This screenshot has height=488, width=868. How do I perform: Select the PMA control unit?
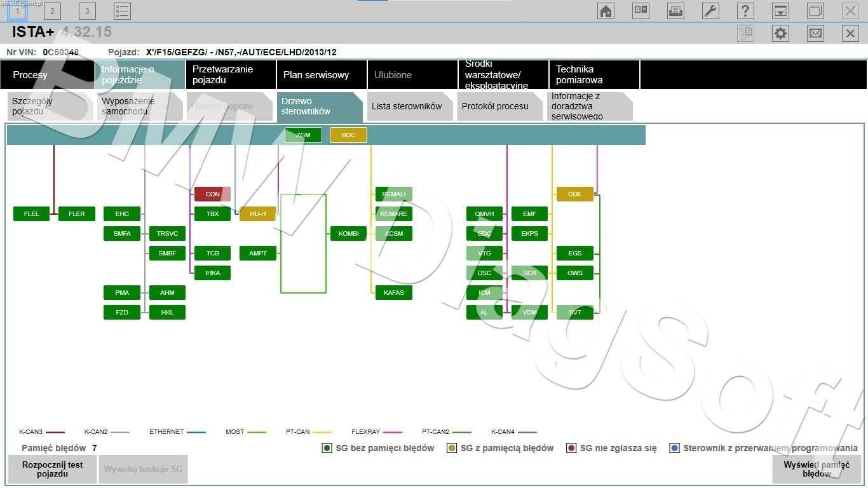click(122, 292)
